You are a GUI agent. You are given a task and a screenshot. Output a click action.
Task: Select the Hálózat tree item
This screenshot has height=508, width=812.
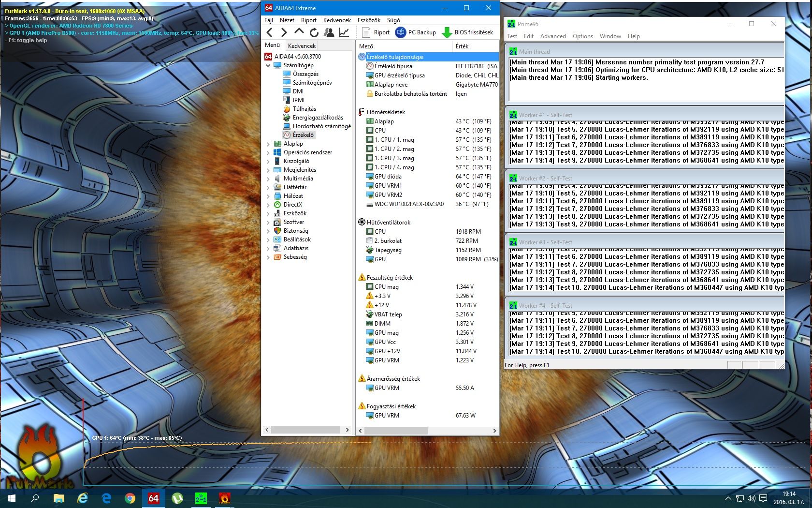(293, 196)
